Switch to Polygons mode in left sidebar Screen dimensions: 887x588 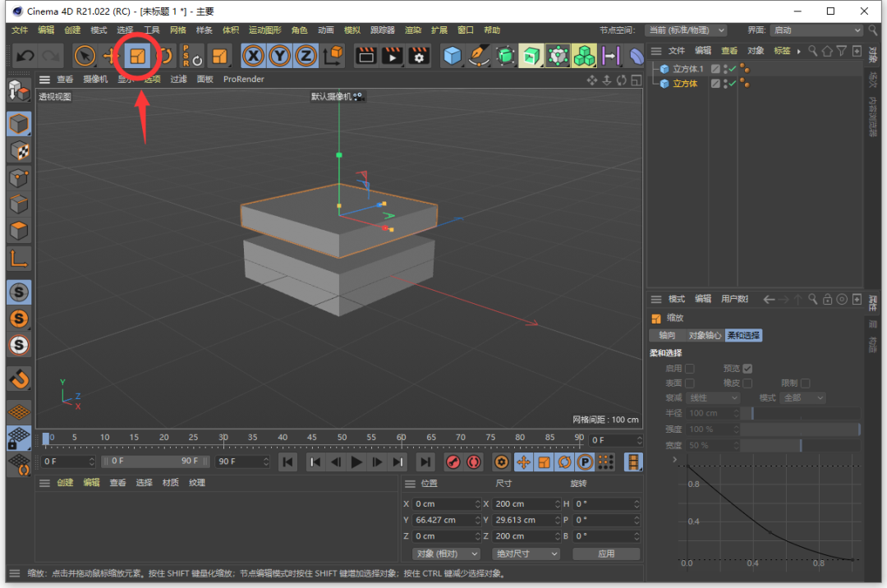point(19,231)
